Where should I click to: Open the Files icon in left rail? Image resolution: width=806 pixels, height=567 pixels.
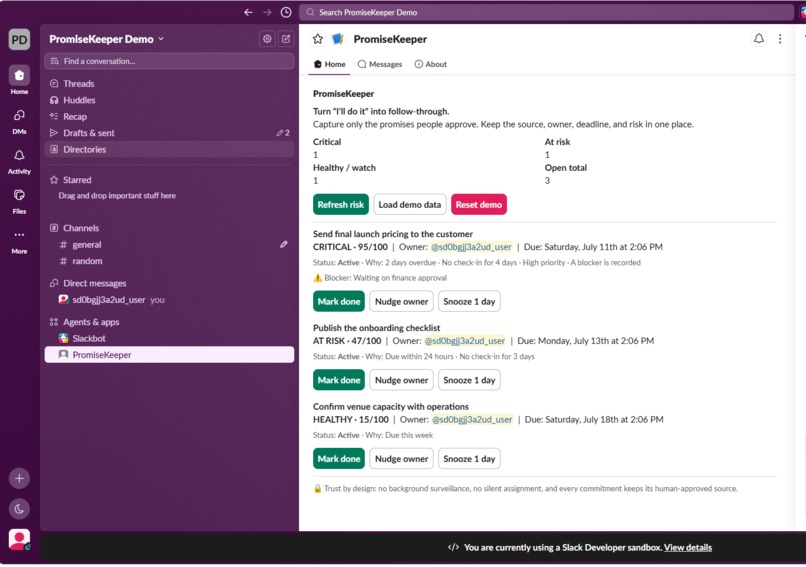(x=19, y=195)
